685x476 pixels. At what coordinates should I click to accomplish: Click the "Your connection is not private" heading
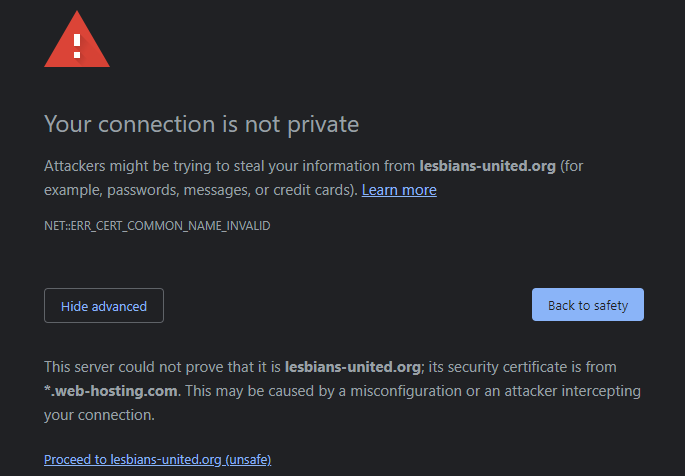click(201, 124)
